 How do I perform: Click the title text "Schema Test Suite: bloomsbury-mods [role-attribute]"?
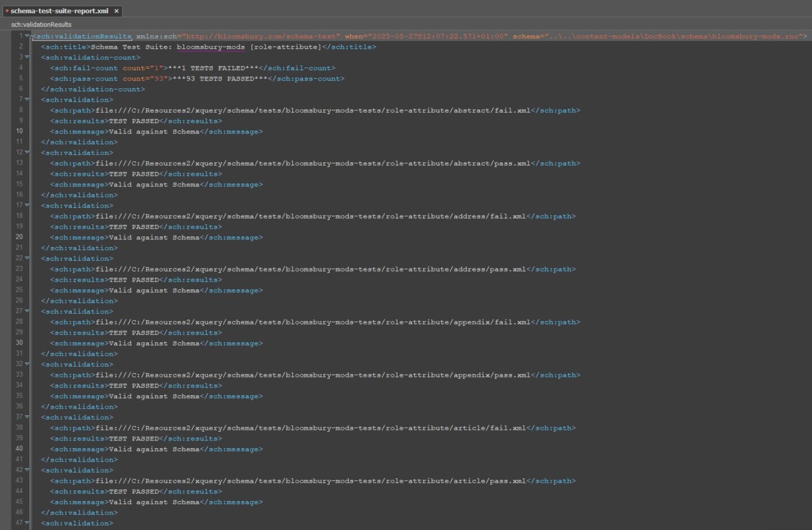coord(207,47)
